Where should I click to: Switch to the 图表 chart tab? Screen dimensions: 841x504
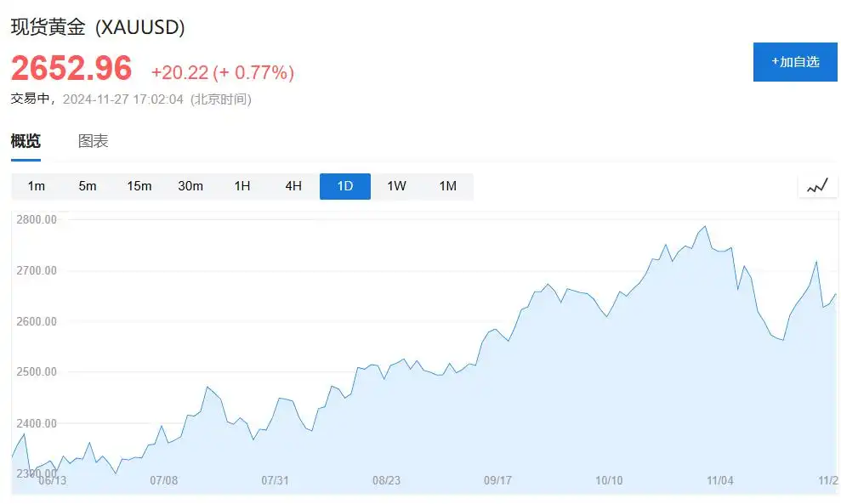pyautogui.click(x=94, y=142)
